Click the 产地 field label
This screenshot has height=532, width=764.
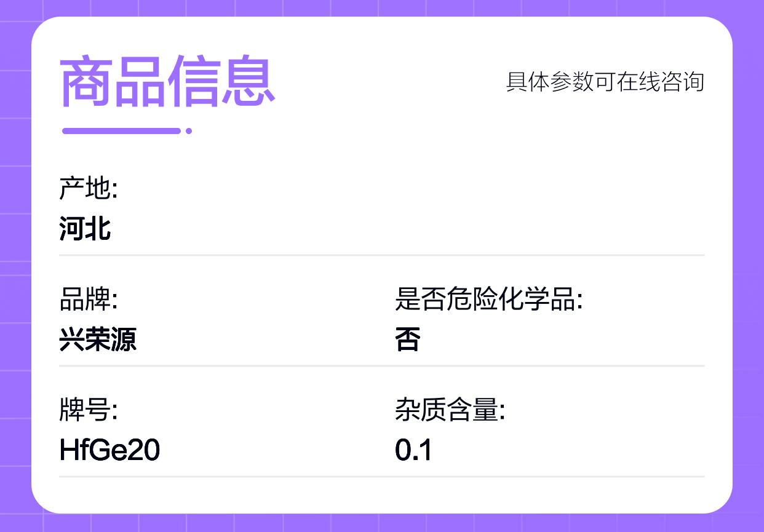click(x=88, y=189)
